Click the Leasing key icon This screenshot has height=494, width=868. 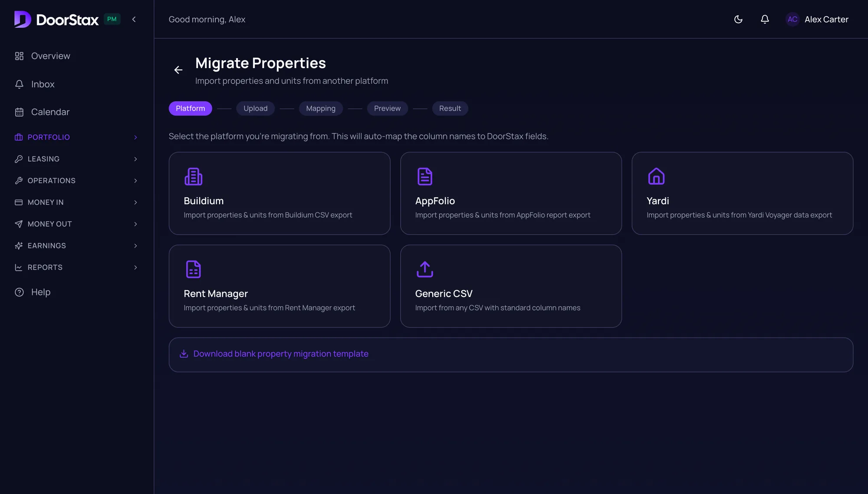click(19, 159)
